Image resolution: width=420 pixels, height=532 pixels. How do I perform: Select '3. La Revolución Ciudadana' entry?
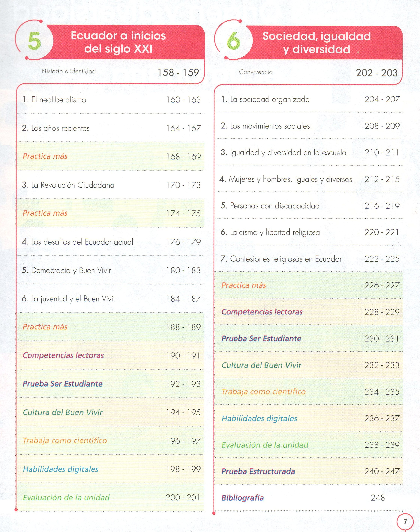click(x=68, y=185)
